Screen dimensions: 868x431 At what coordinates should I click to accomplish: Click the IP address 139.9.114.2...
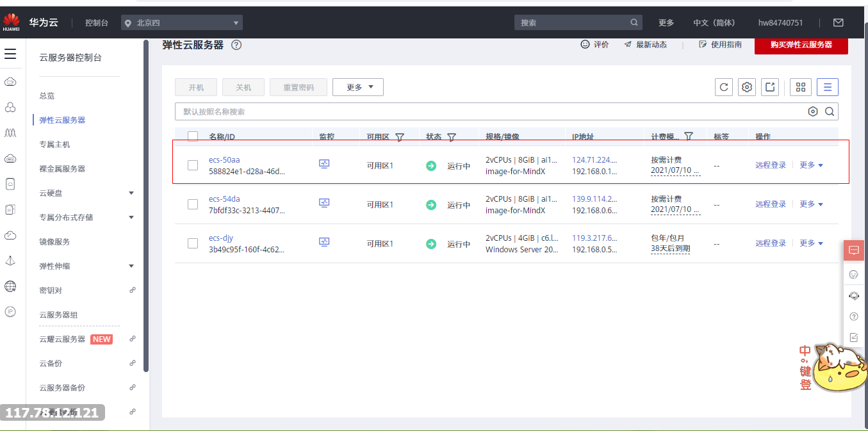[x=595, y=199]
